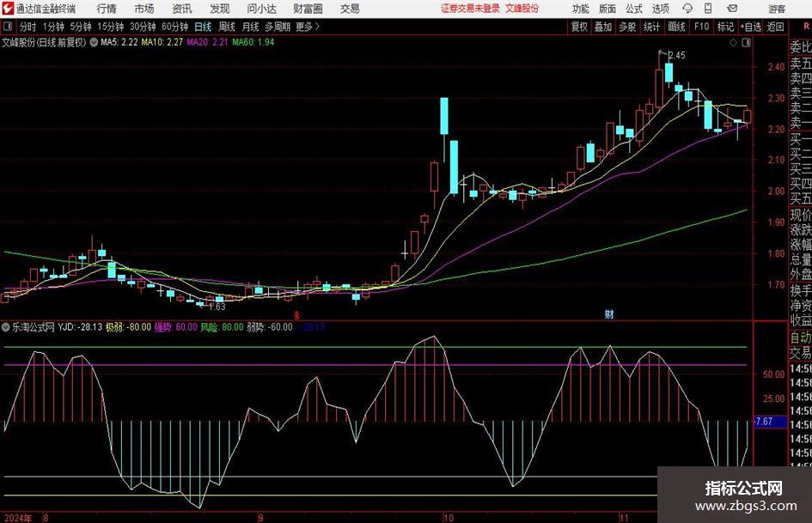This screenshot has height=523, width=812.
Task: Switch to the 60分钟 period
Action: [x=174, y=27]
